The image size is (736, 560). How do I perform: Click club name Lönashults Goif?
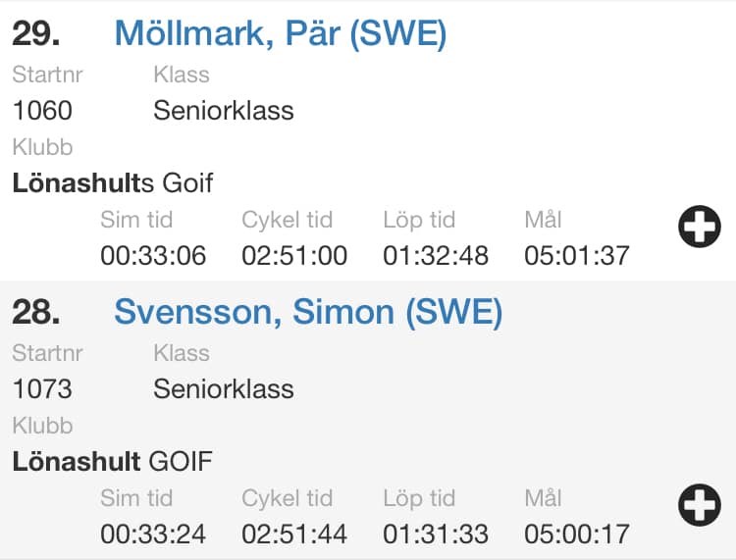point(113,182)
